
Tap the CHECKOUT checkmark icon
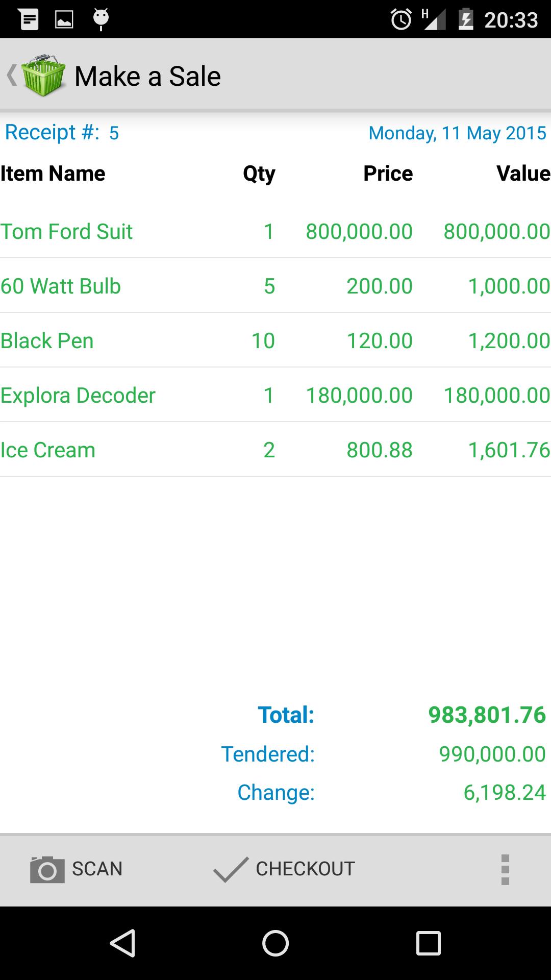(x=231, y=869)
